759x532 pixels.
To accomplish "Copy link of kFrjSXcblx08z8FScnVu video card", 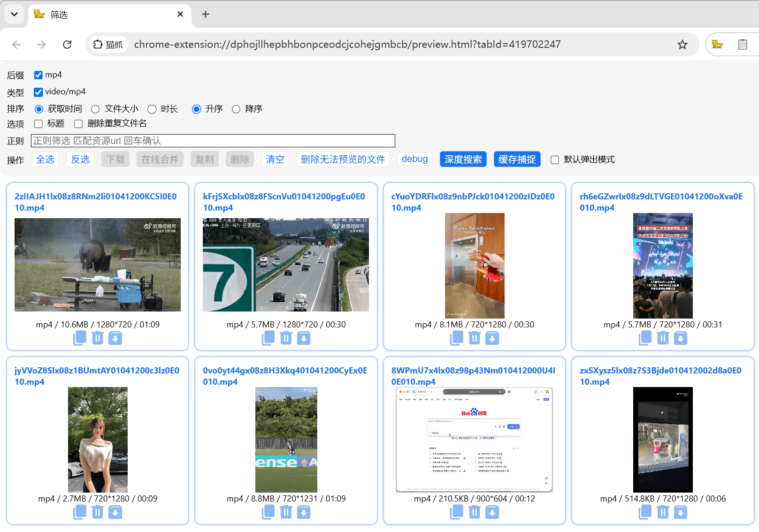I will 268,338.
